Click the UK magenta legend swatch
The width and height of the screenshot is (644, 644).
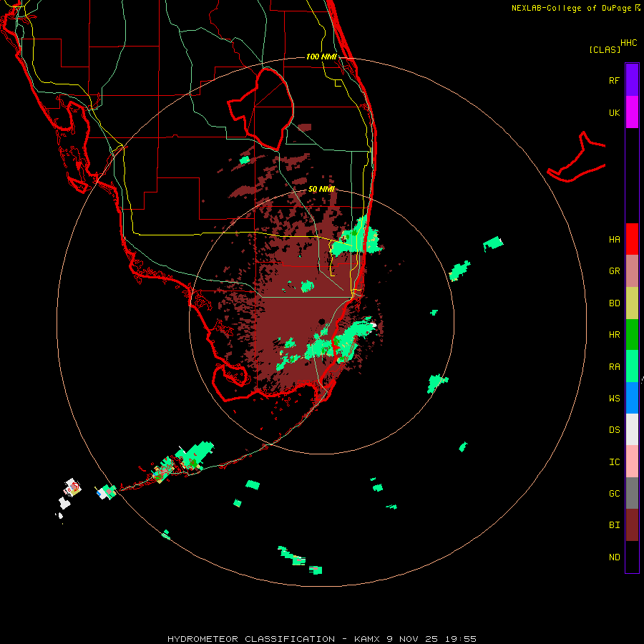click(x=632, y=112)
